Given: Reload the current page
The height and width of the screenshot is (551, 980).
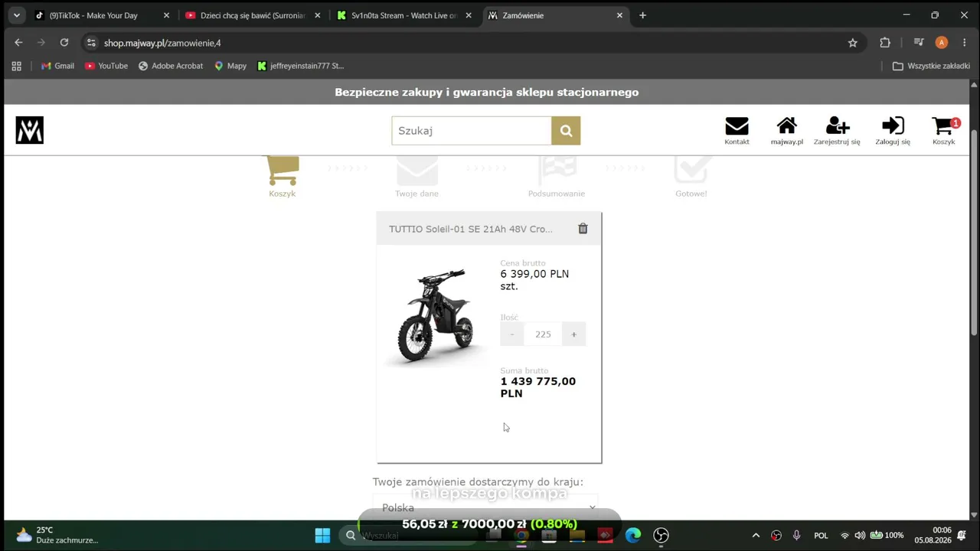Looking at the screenshot, I should pos(64,43).
